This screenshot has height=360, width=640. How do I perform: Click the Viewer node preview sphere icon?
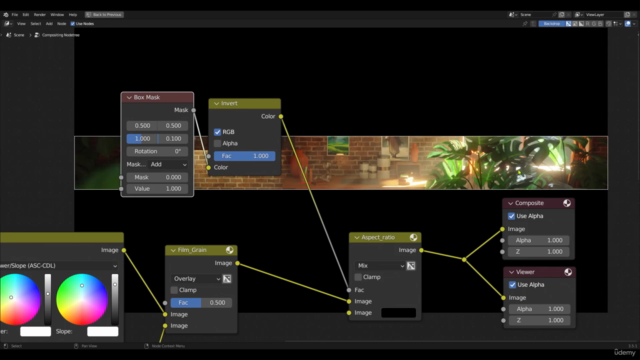click(x=568, y=272)
